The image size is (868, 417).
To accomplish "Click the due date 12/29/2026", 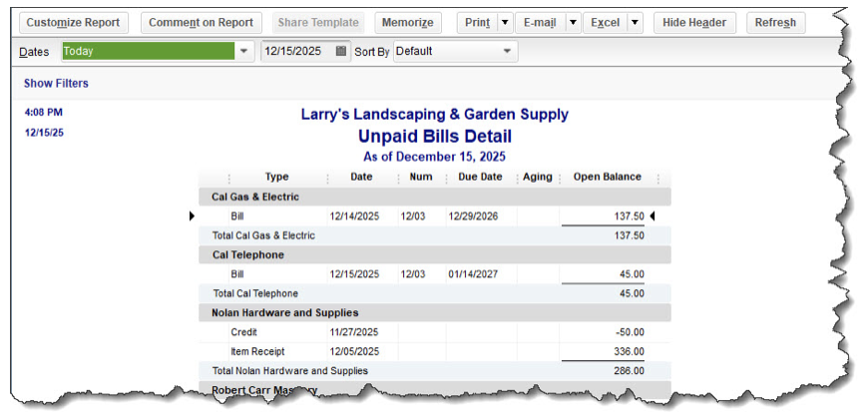I will 473,216.
